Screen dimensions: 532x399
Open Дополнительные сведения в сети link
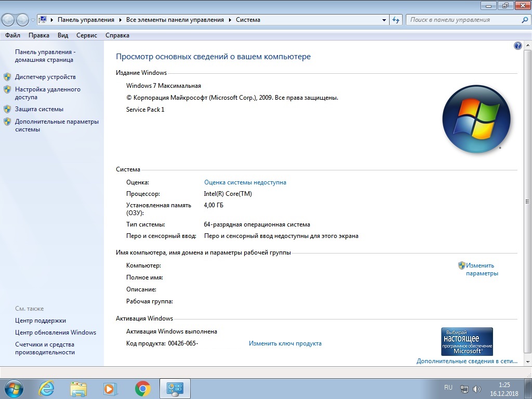pyautogui.click(x=467, y=361)
